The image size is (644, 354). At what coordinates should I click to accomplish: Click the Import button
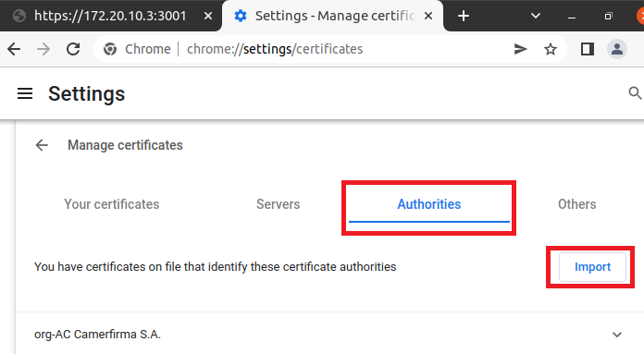pyautogui.click(x=592, y=267)
